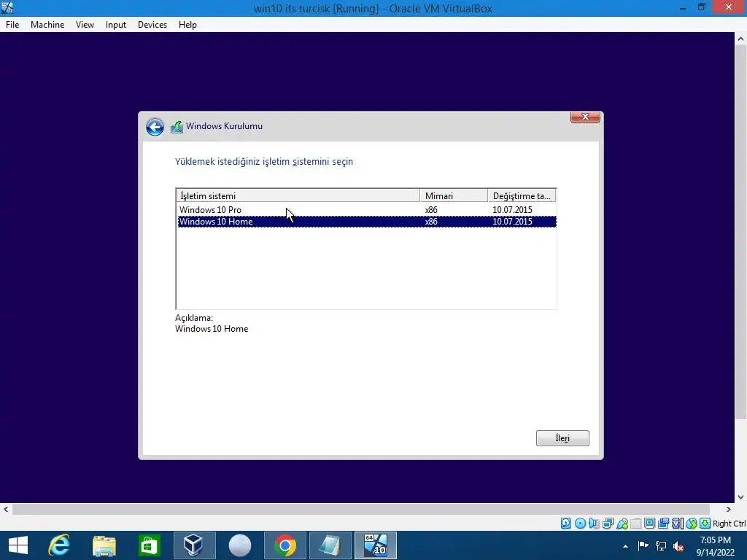
Task: Click the Değiştirme ta... column header
Action: click(x=522, y=195)
